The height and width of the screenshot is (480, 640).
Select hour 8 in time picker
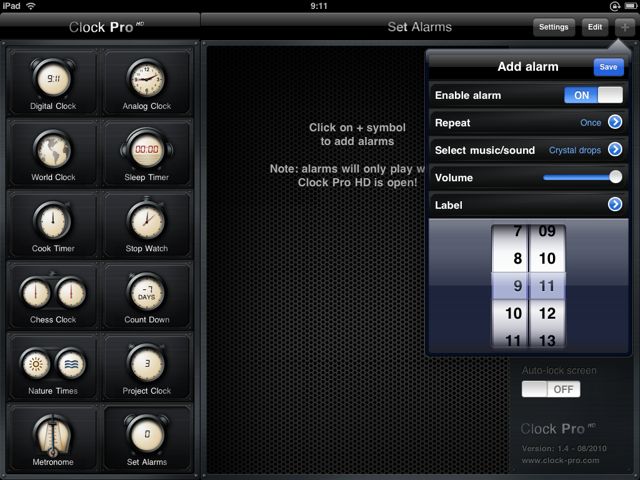(517, 258)
